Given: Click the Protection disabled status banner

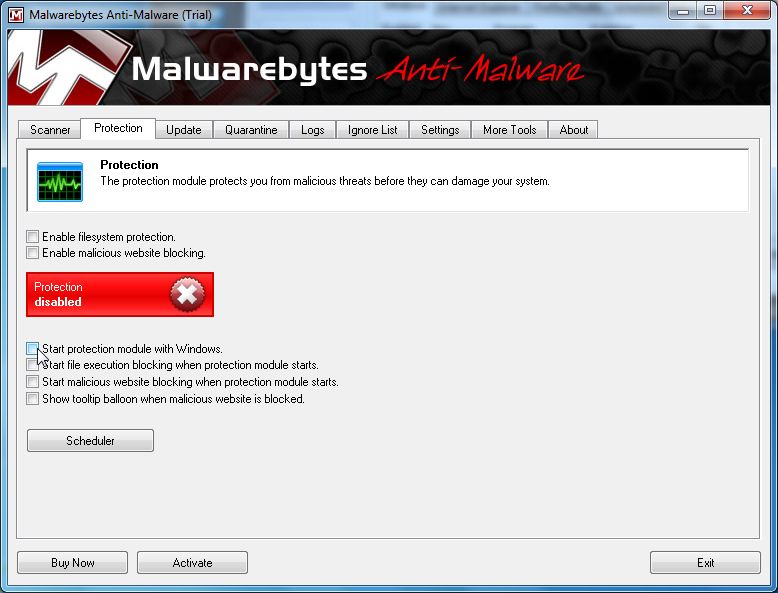Looking at the screenshot, I should coord(120,294).
